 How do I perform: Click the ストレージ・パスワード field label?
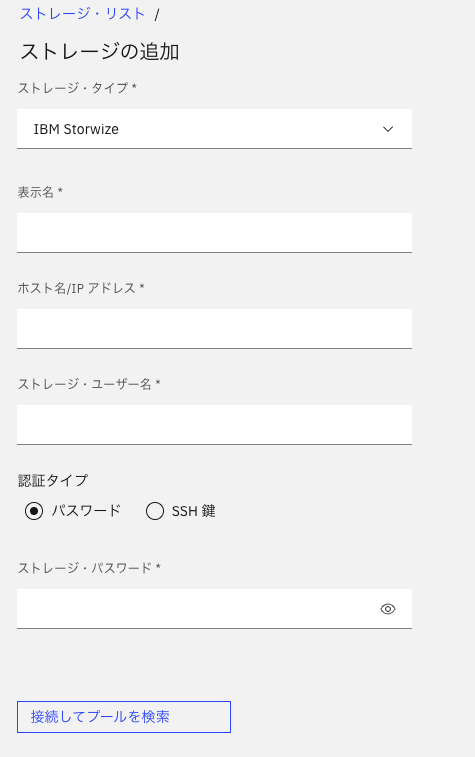pyautogui.click(x=89, y=568)
